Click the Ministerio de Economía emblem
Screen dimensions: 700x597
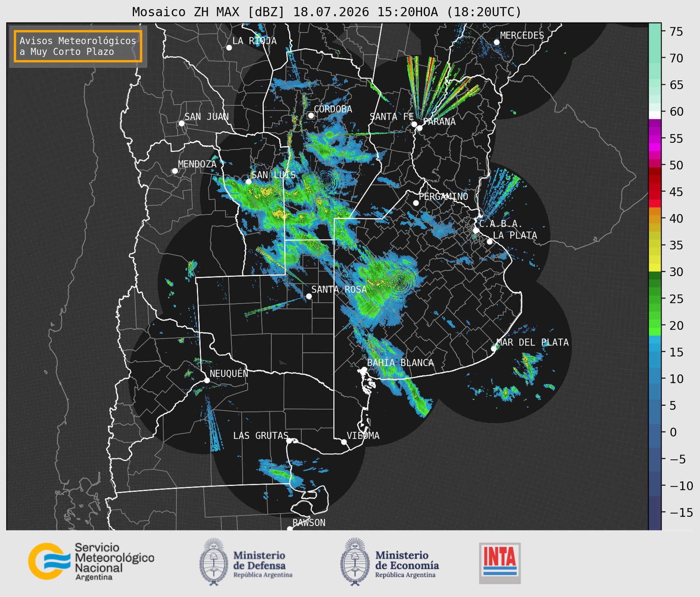355,562
